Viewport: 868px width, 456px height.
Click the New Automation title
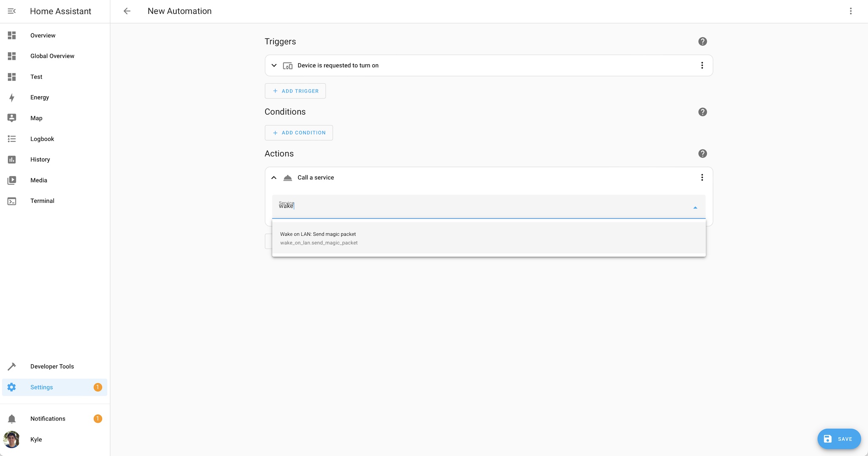pos(180,11)
